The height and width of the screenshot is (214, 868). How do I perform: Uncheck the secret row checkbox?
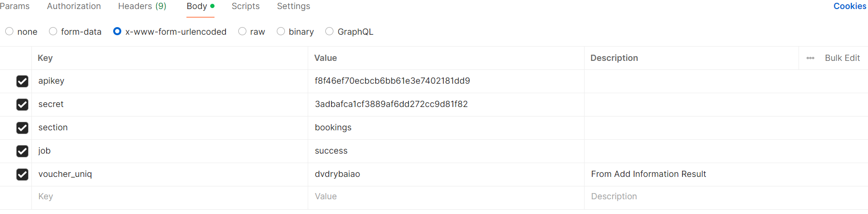point(22,105)
